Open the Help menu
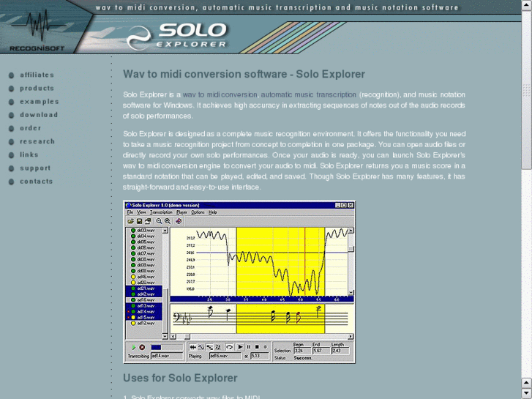Screen dimensions: 532x399 click(212, 212)
